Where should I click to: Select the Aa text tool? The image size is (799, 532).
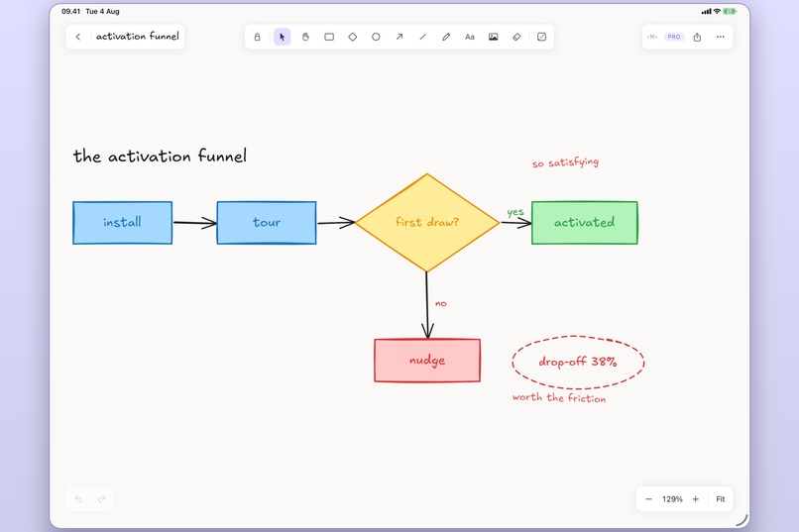470,37
